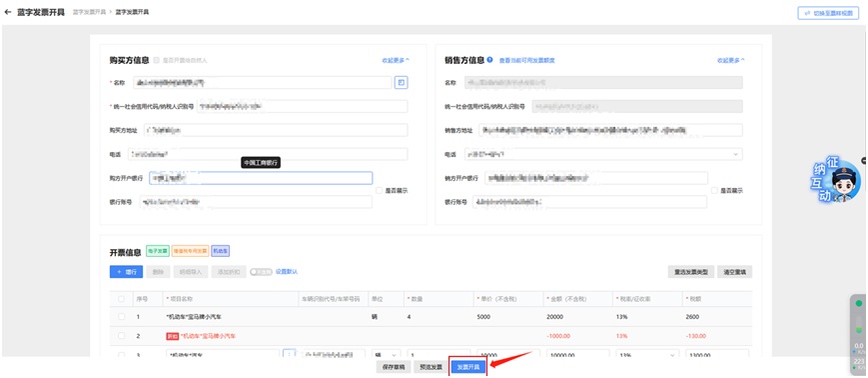Click 查看当前可用发票额度 link
This screenshot has height=378, width=868.
tap(527, 60)
